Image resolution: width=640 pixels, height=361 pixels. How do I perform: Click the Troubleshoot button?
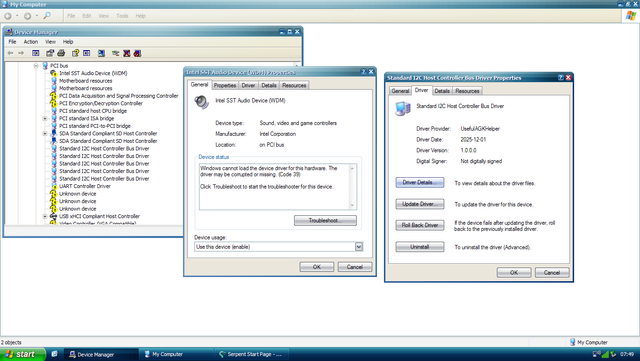325,221
